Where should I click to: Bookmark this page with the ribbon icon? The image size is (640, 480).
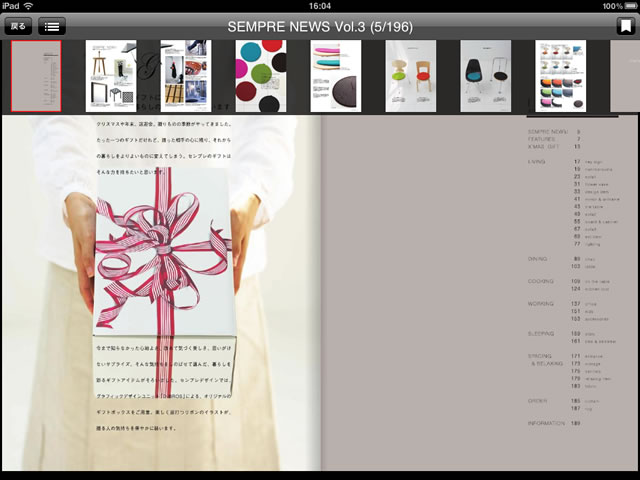tap(625, 27)
